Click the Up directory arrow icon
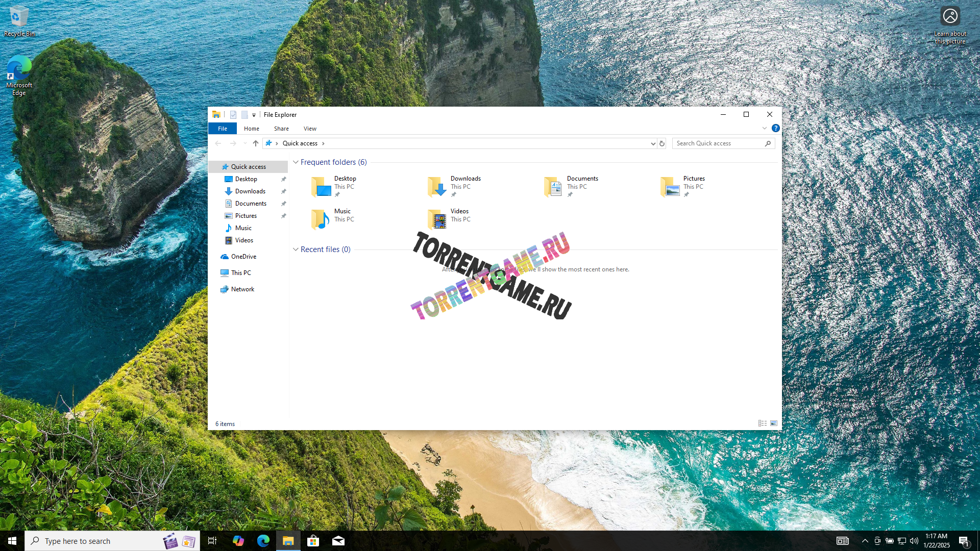The height and width of the screenshot is (551, 980). pos(256,143)
